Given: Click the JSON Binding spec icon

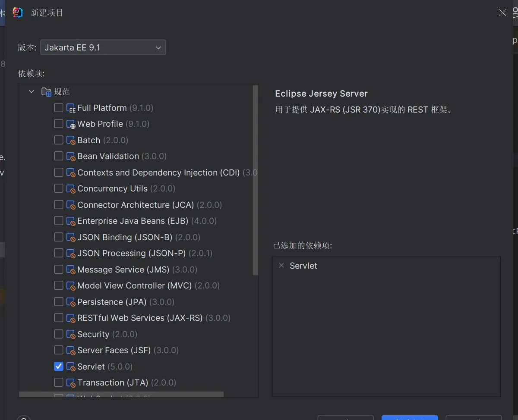Looking at the screenshot, I should [x=71, y=237].
